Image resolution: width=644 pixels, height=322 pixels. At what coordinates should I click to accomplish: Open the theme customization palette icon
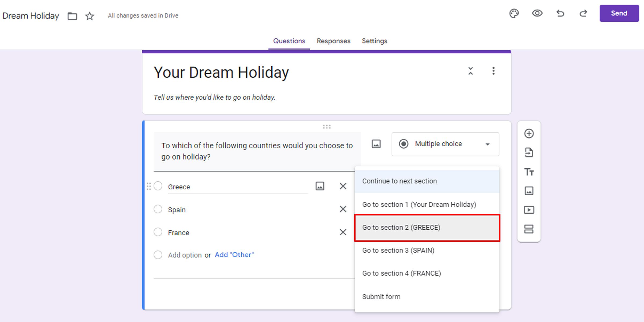514,14
